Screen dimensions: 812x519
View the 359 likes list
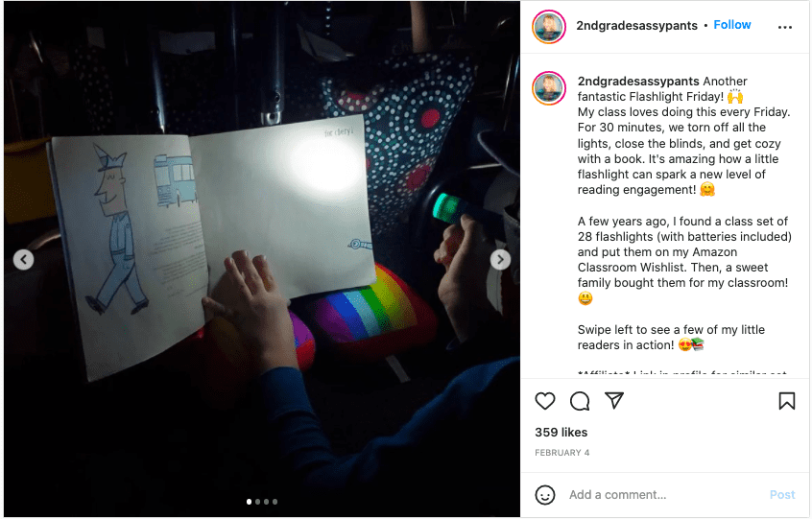pos(561,432)
